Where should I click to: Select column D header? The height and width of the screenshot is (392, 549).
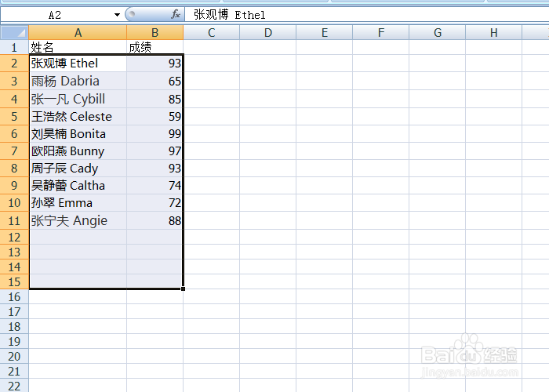(x=268, y=33)
